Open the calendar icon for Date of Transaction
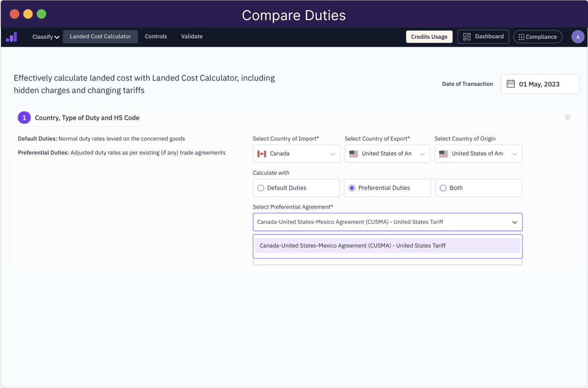588x388 pixels. 511,84
